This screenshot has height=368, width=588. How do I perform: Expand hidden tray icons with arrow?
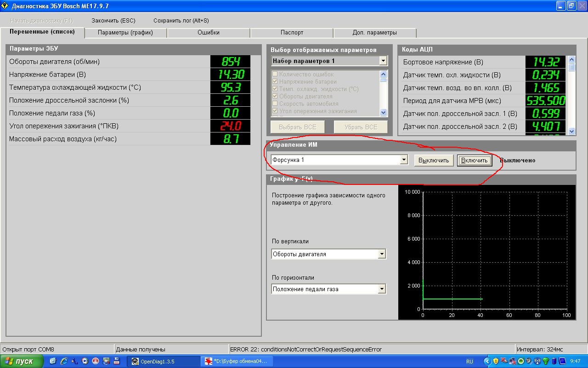pyautogui.click(x=487, y=361)
